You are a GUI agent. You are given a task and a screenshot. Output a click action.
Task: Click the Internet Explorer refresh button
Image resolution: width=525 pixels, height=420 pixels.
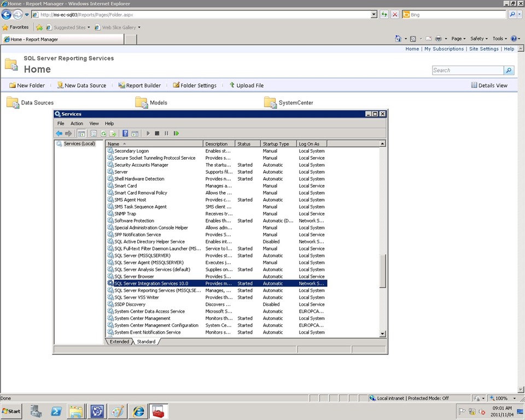(x=384, y=15)
